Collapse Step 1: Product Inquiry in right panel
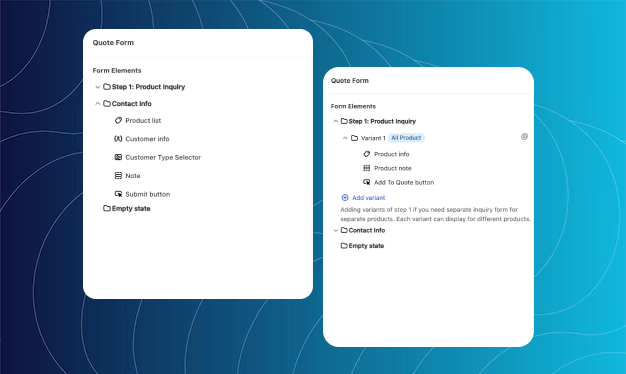The image size is (626, 374). pyautogui.click(x=335, y=121)
